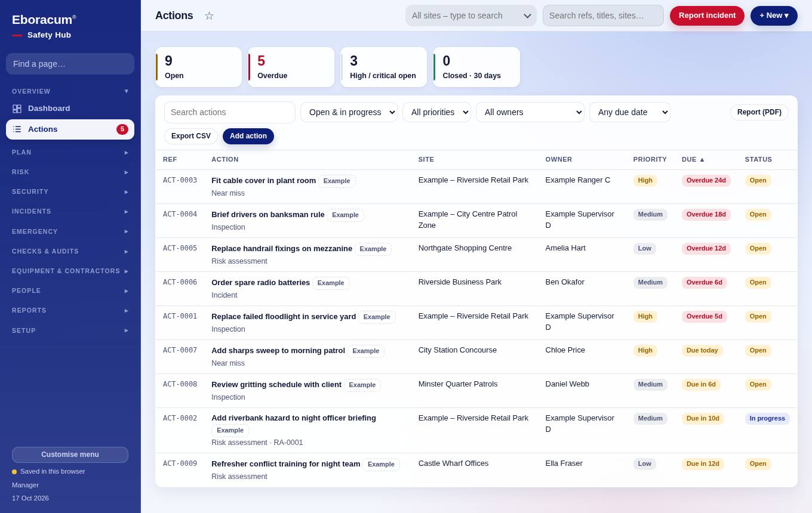Open the All priorities filter
Image resolution: width=812 pixels, height=513 pixels.
click(x=436, y=112)
